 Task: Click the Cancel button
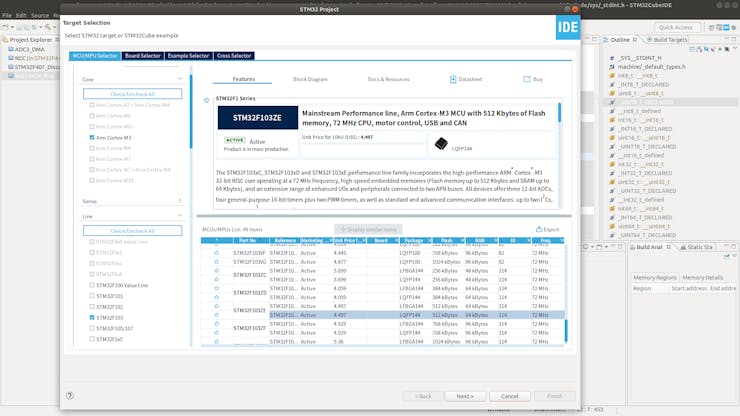[510, 396]
